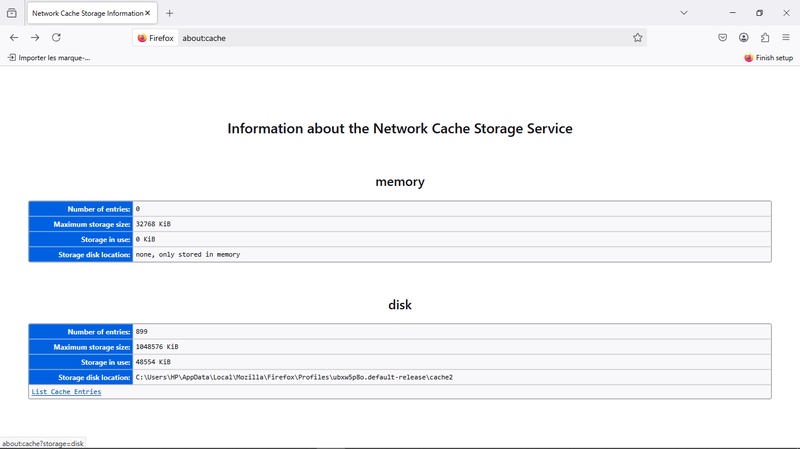Select the 32768 KiB memory maximum value
800x449 pixels.
(153, 224)
